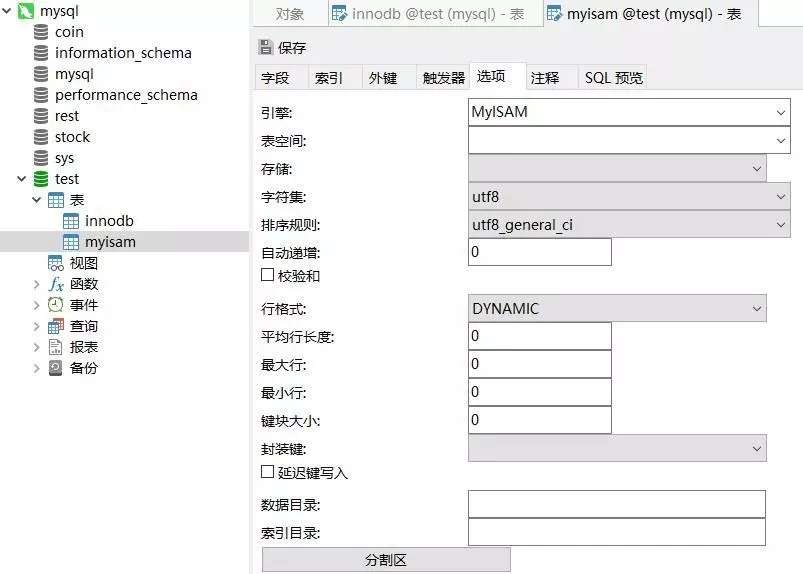This screenshot has width=803, height=574.
Task: Select the information_schema database icon
Action: click(x=41, y=53)
